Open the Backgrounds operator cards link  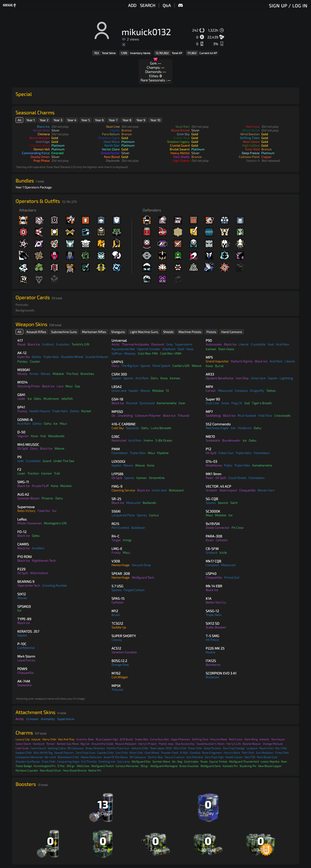click(25, 310)
